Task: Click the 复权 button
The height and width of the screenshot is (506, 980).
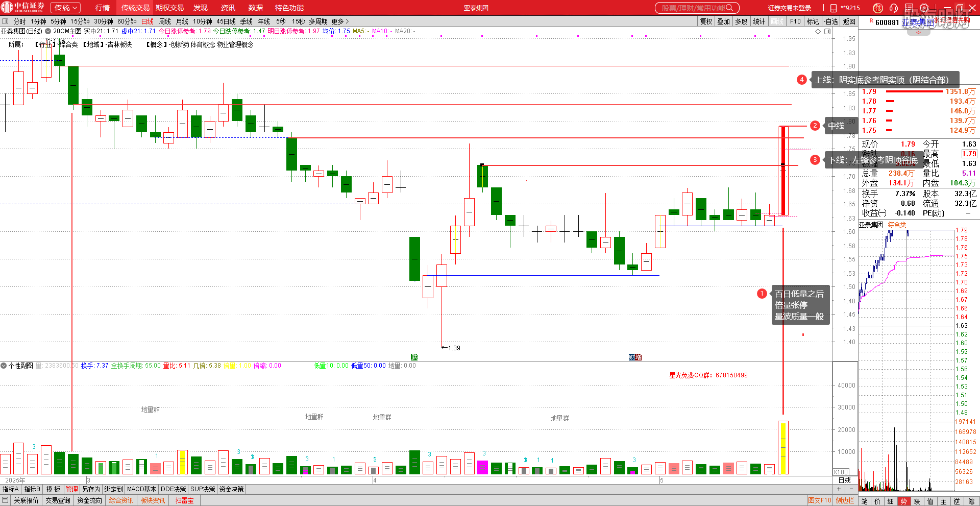Action: coord(706,21)
